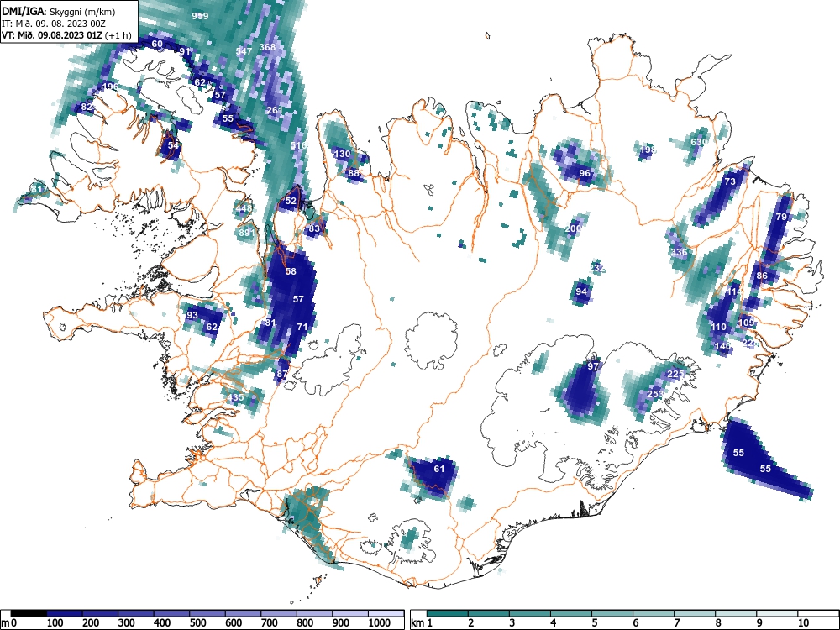The height and width of the screenshot is (630, 840).
Task: Select the visibility value '73'
Action: [x=730, y=181]
